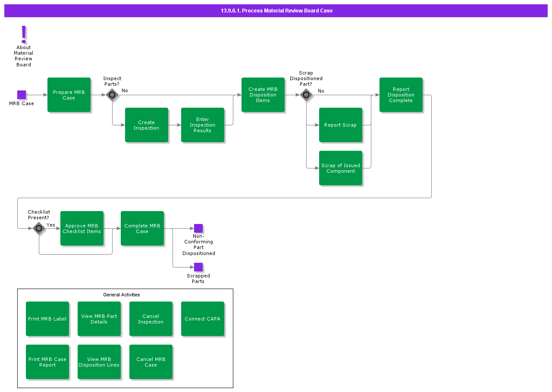Click the Enter Inspection Results activity
This screenshot has width=552, height=392.
click(x=203, y=125)
